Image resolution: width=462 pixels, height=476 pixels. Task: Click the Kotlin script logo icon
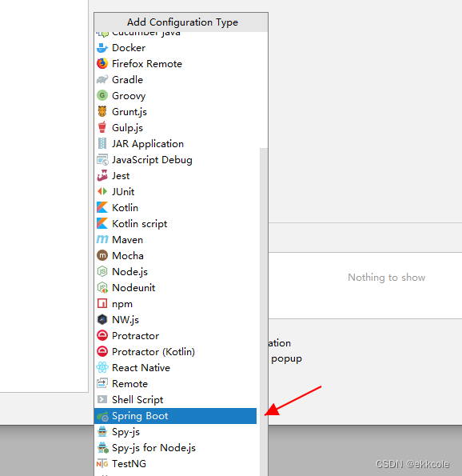pyautogui.click(x=102, y=223)
